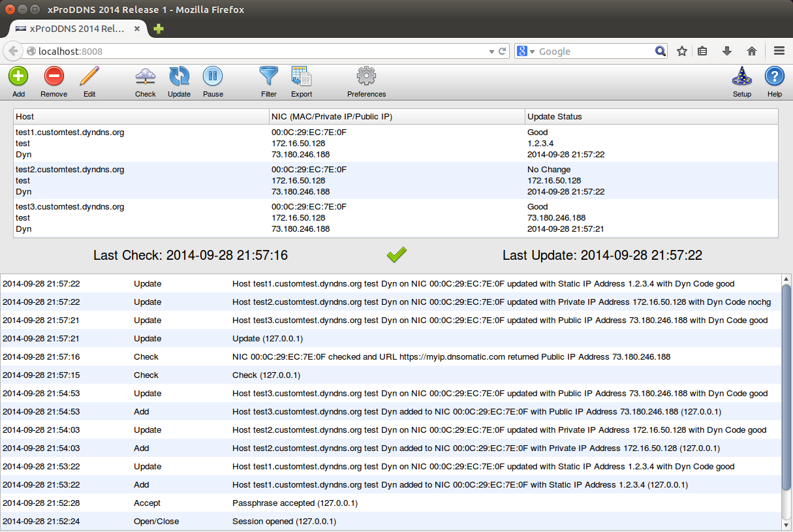This screenshot has width=793, height=532.
Task: Pause updates with the Pause icon
Action: point(213,76)
